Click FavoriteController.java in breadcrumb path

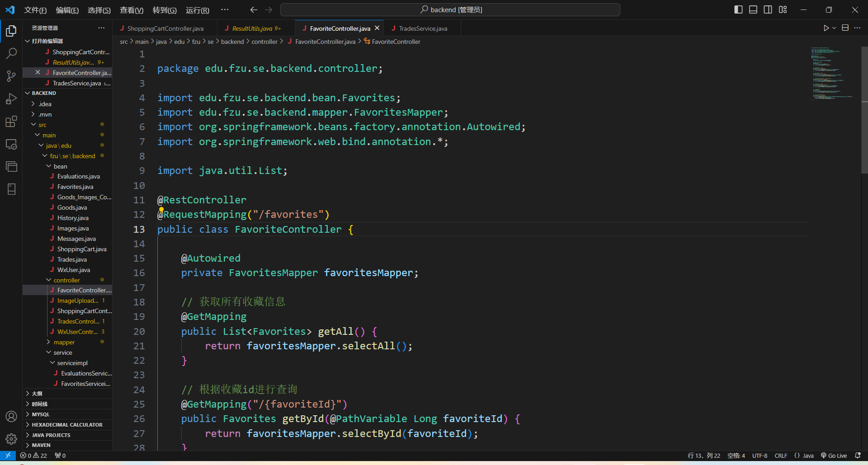(x=325, y=42)
